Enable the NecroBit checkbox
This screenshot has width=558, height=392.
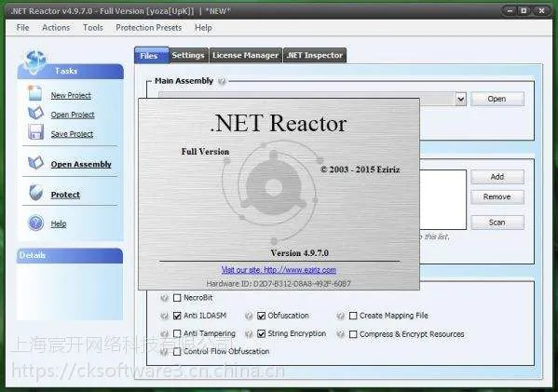[177, 298]
